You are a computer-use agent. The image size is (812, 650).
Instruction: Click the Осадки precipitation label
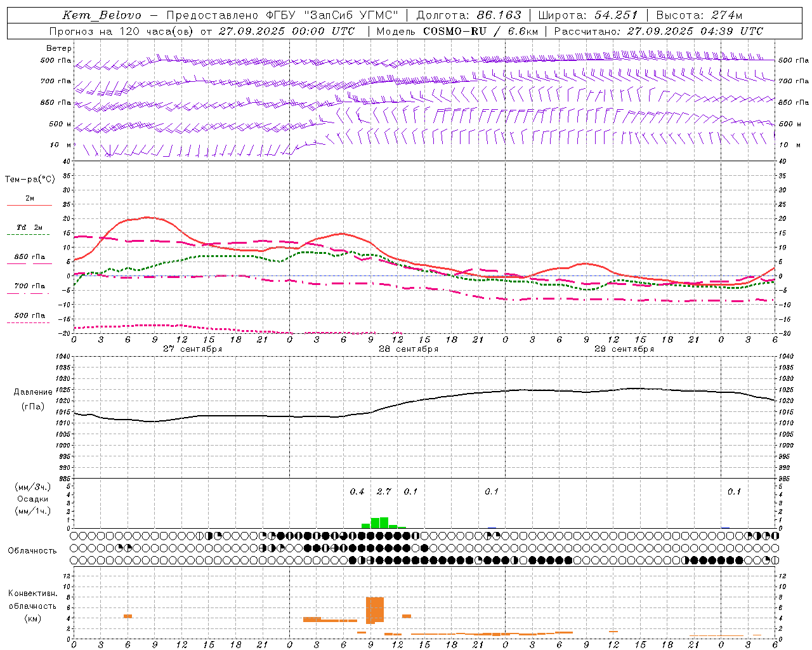pyautogui.click(x=33, y=499)
